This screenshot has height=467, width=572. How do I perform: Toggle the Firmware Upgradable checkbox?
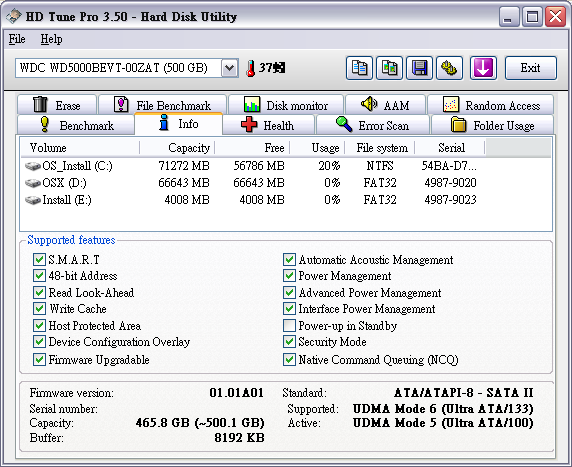tap(39, 359)
